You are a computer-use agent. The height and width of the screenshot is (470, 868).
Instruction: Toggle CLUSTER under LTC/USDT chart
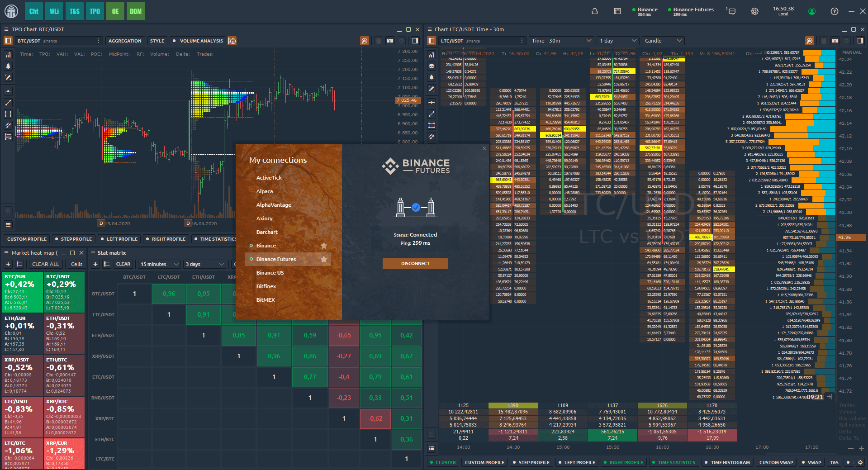(442, 462)
